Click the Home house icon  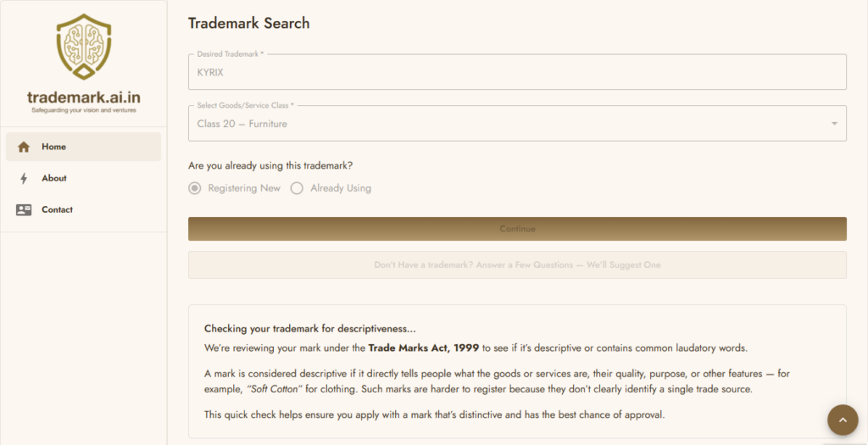(x=23, y=147)
